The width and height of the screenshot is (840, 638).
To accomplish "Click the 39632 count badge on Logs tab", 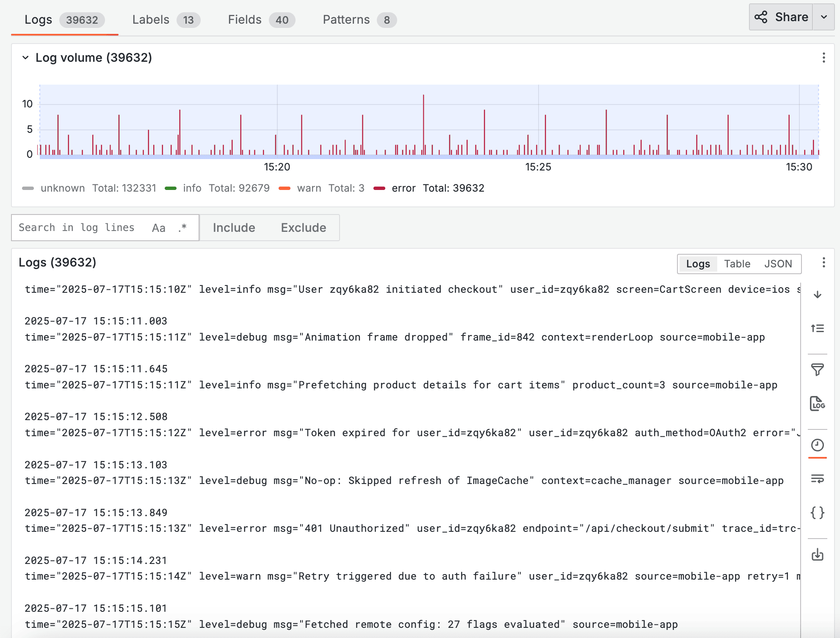I will (x=82, y=20).
